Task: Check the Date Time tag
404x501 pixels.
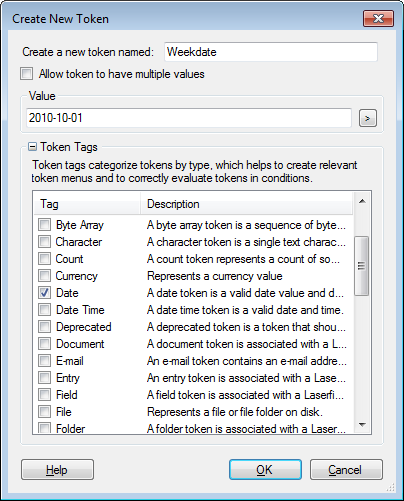Action: click(x=44, y=310)
